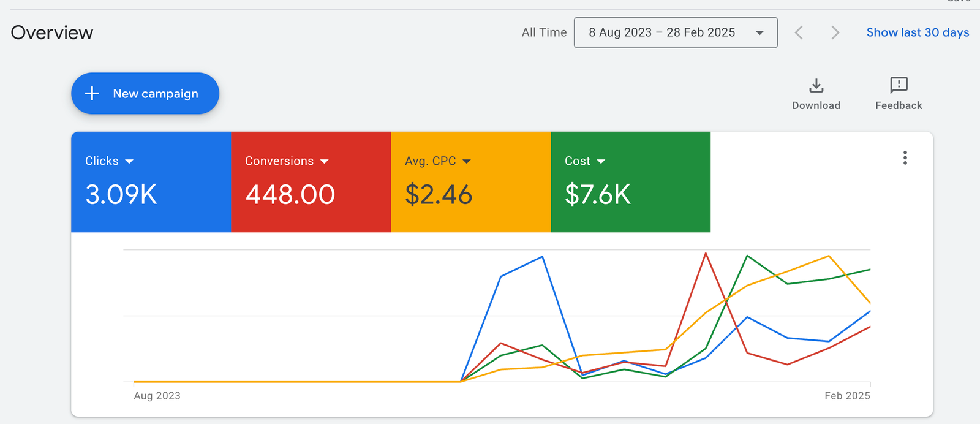Select the red 448.00 Conversions value
Viewport: 980px width, 424px height.
point(290,195)
